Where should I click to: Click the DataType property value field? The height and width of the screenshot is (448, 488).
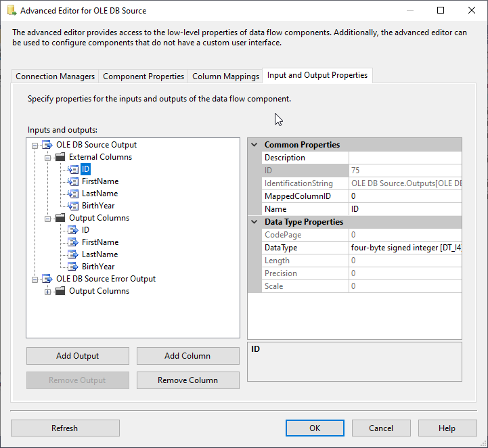(x=405, y=248)
